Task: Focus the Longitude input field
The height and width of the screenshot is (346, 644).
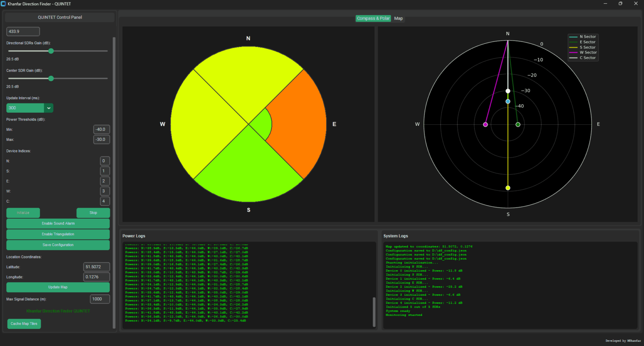Action: (x=96, y=277)
